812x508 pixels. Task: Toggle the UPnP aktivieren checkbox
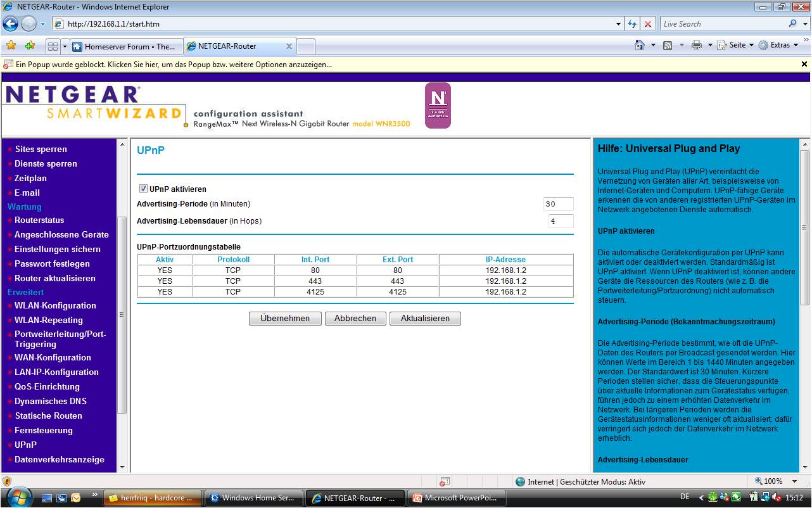[143, 189]
